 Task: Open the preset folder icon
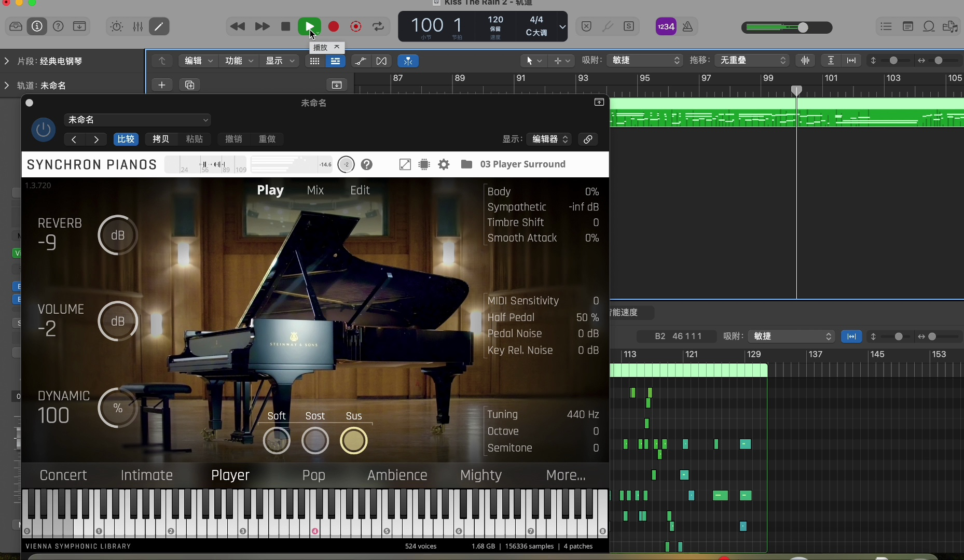pos(466,164)
